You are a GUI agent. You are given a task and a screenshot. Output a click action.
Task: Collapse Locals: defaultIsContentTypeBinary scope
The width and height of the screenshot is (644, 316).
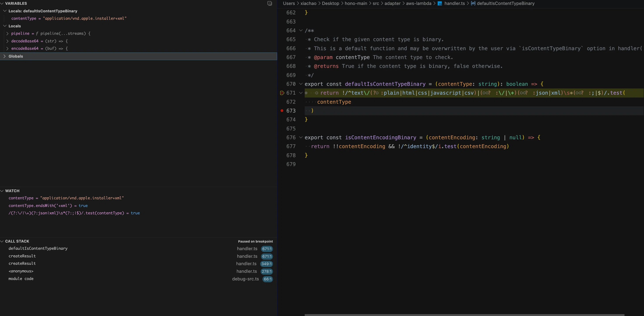click(5, 11)
